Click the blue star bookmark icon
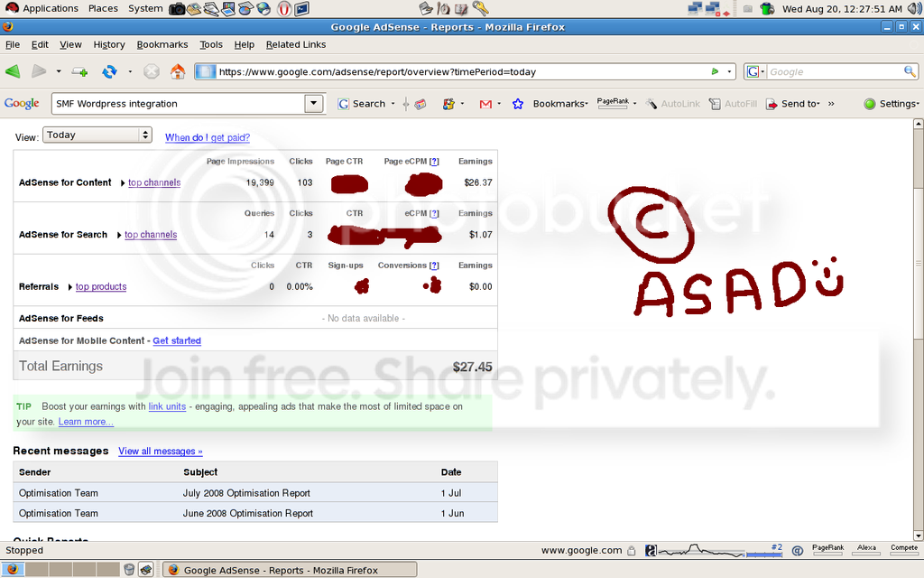 click(517, 104)
